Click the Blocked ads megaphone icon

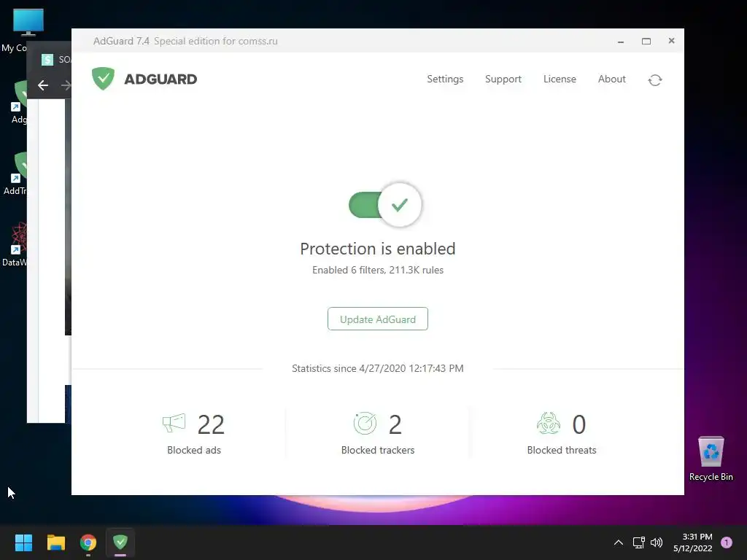[x=174, y=423]
